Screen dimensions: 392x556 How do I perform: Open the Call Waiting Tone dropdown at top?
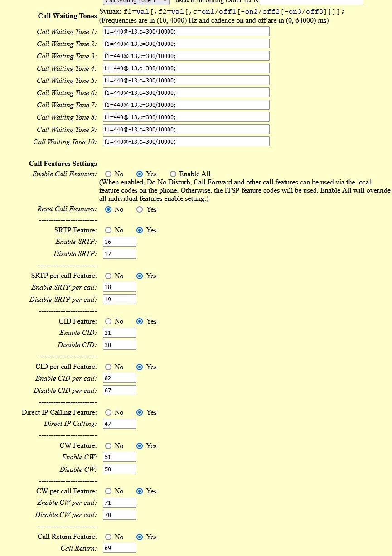coord(136,2)
